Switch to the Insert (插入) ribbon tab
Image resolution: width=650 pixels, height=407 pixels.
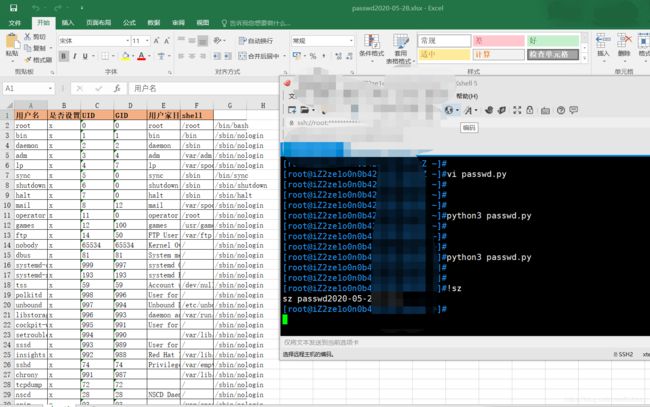[x=68, y=23]
